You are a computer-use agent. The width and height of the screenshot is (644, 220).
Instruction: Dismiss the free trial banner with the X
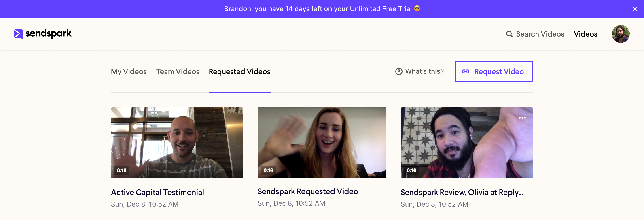point(635,9)
